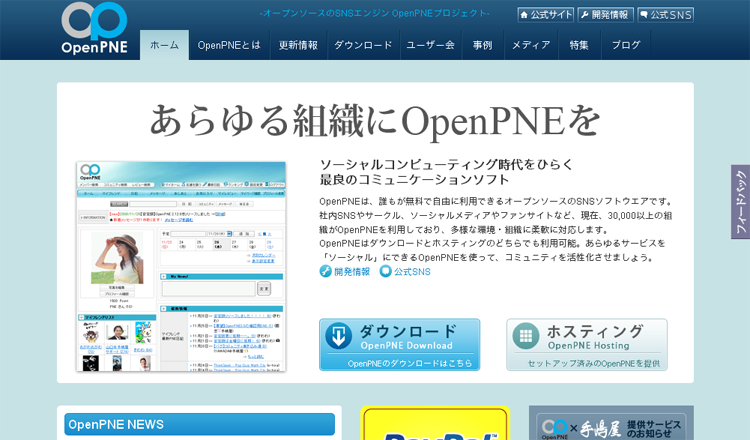Open the OpenPNEとは menu item

pos(229,45)
